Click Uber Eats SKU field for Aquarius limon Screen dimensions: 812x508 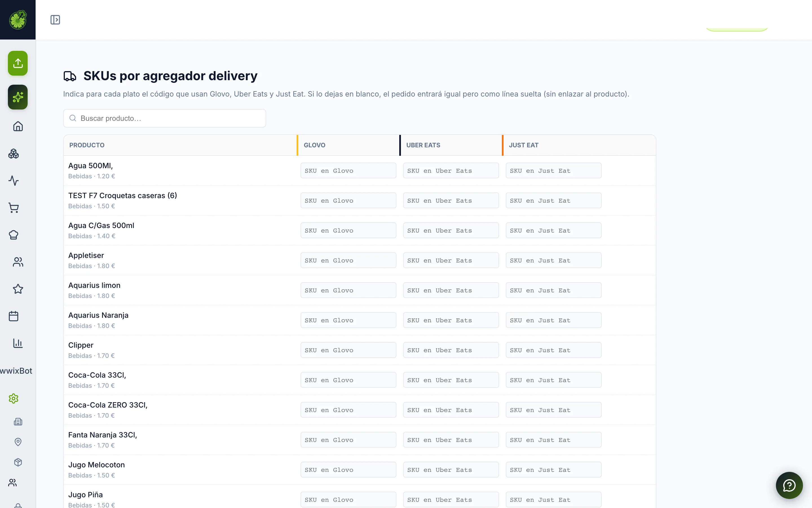click(x=451, y=290)
